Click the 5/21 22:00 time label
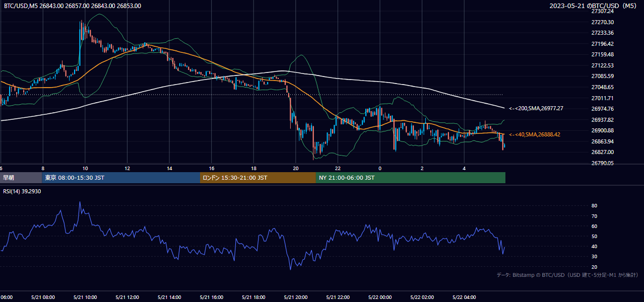 point(338,297)
